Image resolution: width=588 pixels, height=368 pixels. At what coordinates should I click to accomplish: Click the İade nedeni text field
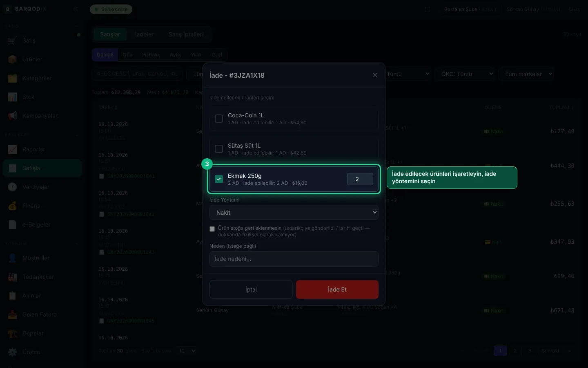(x=294, y=259)
